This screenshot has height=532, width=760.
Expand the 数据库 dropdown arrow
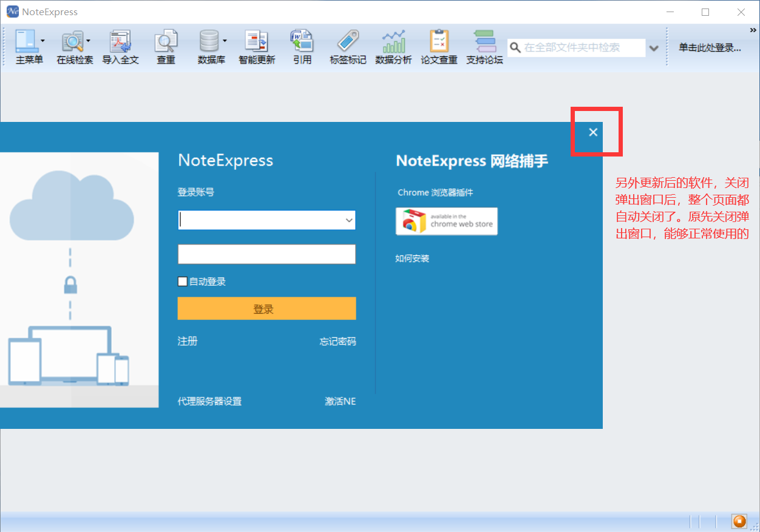(x=224, y=41)
